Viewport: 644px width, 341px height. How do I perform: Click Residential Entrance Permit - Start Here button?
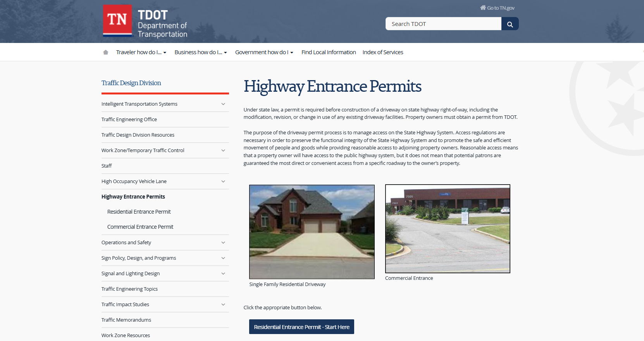point(301,327)
